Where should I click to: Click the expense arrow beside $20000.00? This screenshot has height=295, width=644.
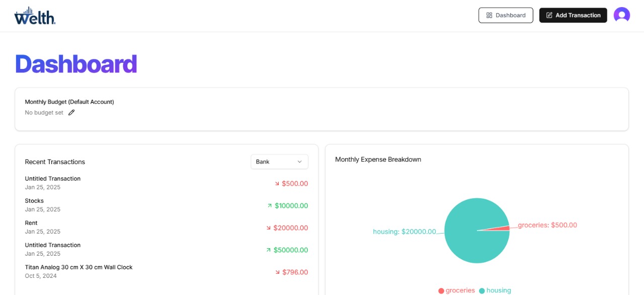click(x=269, y=228)
